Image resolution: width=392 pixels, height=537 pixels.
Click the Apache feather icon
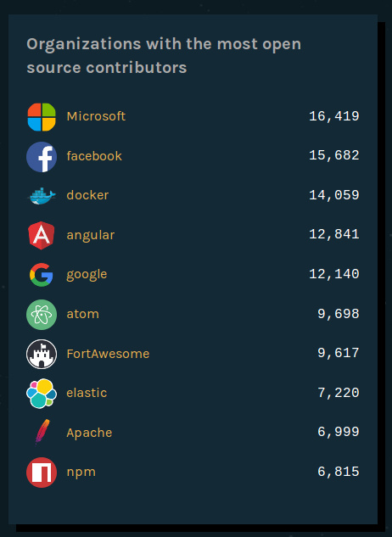click(42, 432)
